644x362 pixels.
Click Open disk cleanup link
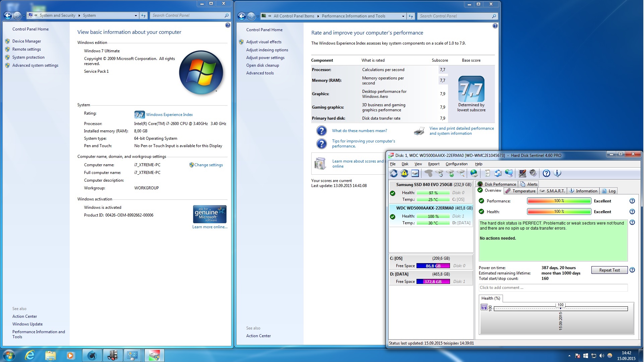tap(262, 65)
